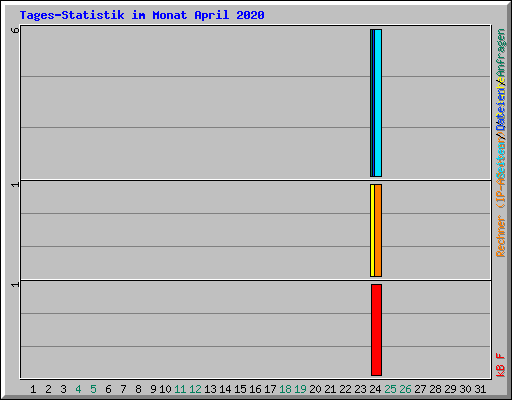Select day label 25 on the axis
This screenshot has width=512, height=400.
390,389
